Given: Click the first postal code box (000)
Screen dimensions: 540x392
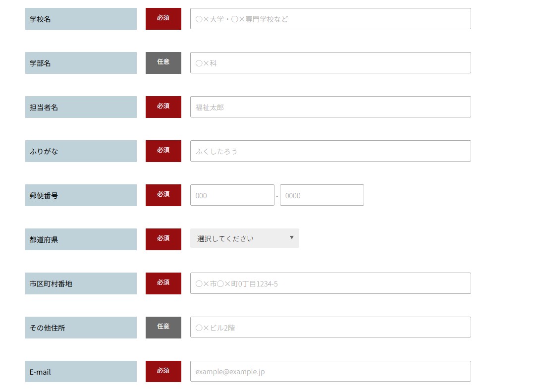Looking at the screenshot, I should coord(232,195).
